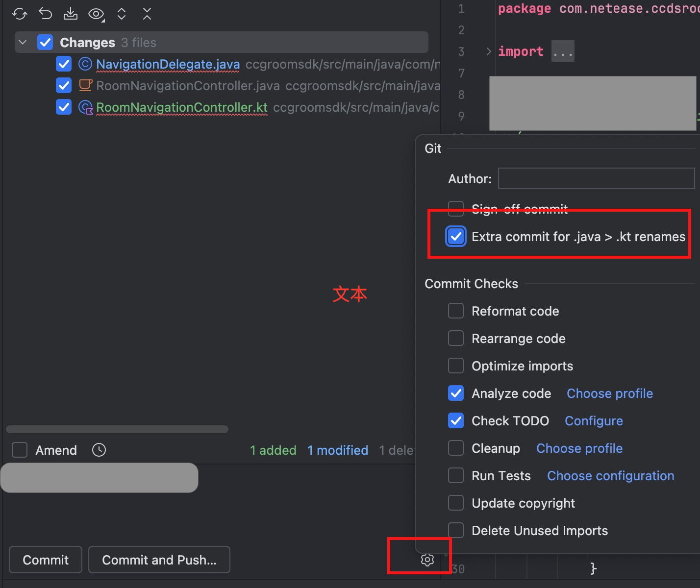The width and height of the screenshot is (700, 588).
Task: Select RoomNavigationController.kt in changes tree
Action: [182, 107]
